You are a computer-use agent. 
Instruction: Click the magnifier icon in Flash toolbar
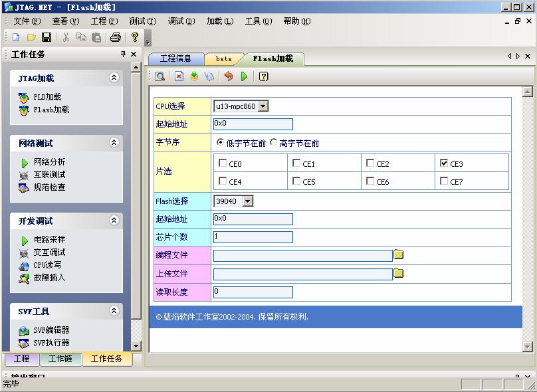(x=160, y=76)
